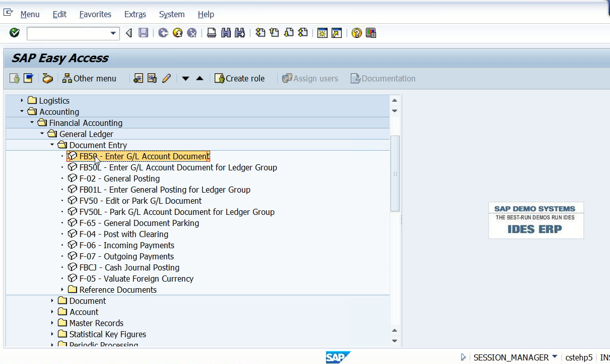The height and width of the screenshot is (364, 610).
Task: Click the tree scrollbar bottom down arrow
Action: 395,341
